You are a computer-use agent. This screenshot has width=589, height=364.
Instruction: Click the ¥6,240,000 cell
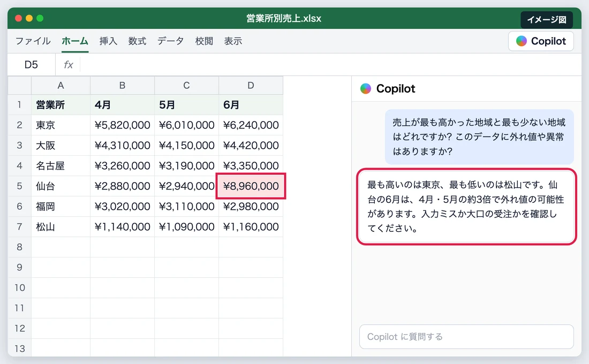point(251,125)
